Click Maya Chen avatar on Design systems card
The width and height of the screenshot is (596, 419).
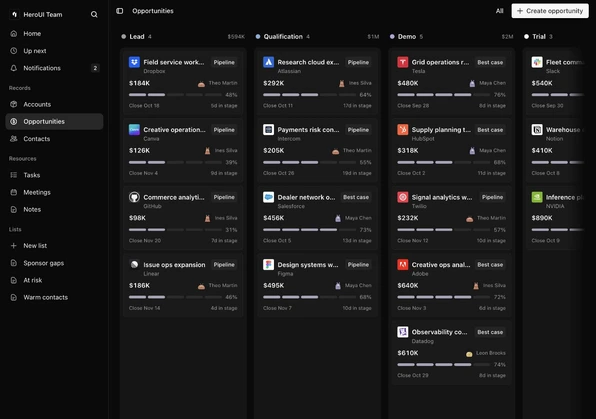pyautogui.click(x=338, y=286)
